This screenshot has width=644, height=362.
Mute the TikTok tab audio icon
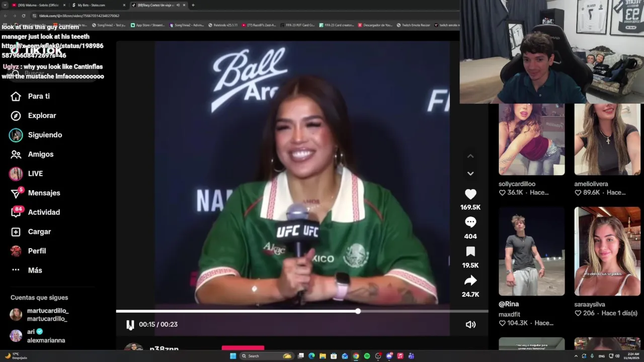click(x=178, y=5)
